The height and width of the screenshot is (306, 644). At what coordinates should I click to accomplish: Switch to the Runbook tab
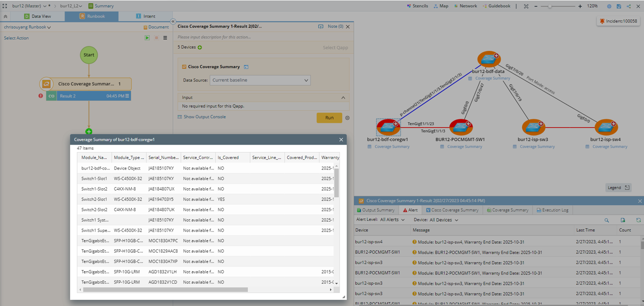(91, 16)
